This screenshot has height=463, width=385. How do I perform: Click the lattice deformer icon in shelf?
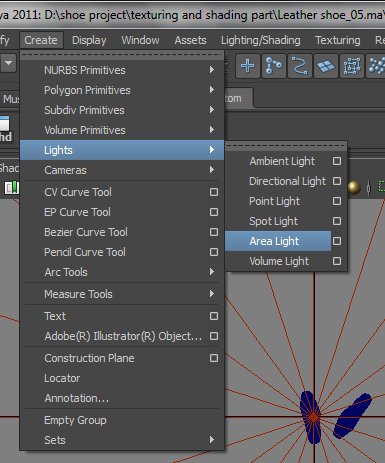coord(351,66)
